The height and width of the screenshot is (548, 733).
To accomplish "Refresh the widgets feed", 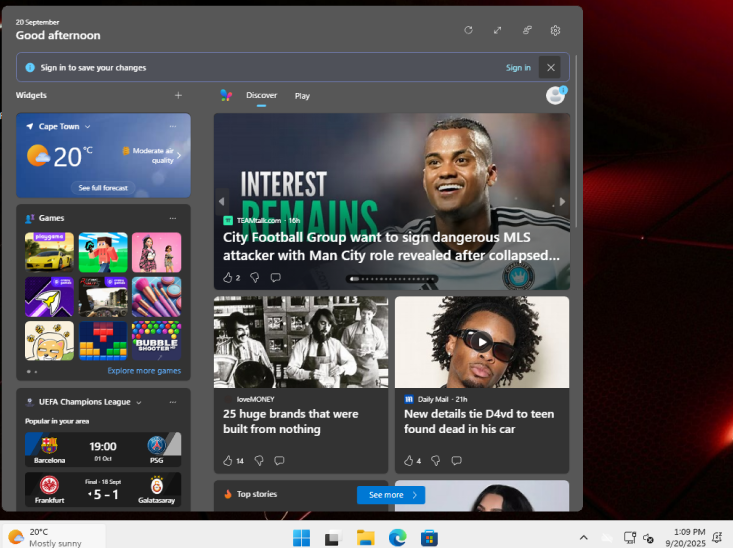I will 468,30.
